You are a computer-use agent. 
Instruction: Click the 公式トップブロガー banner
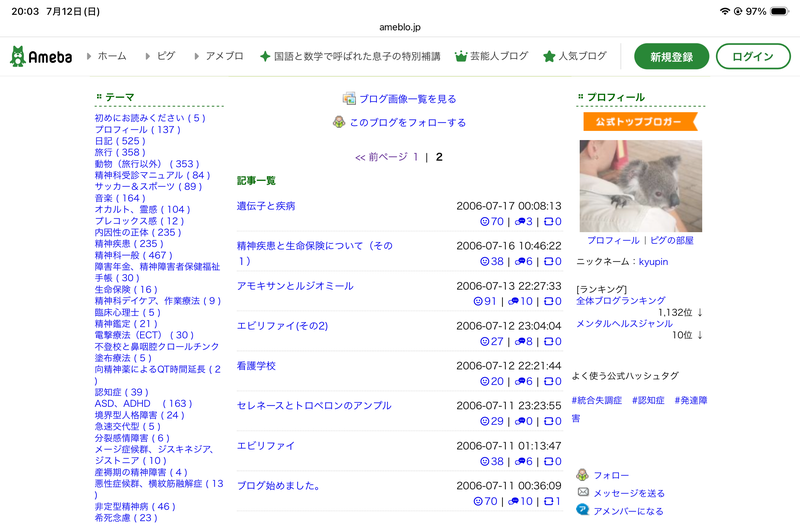(x=640, y=121)
